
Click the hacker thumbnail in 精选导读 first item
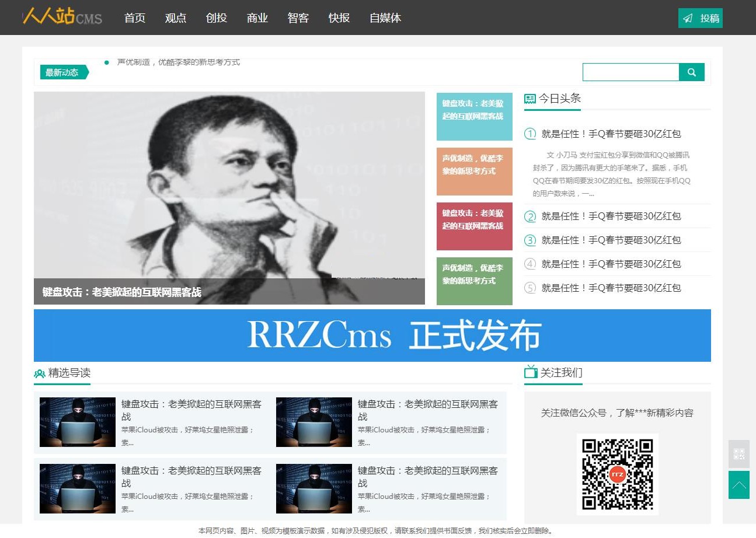(77, 421)
